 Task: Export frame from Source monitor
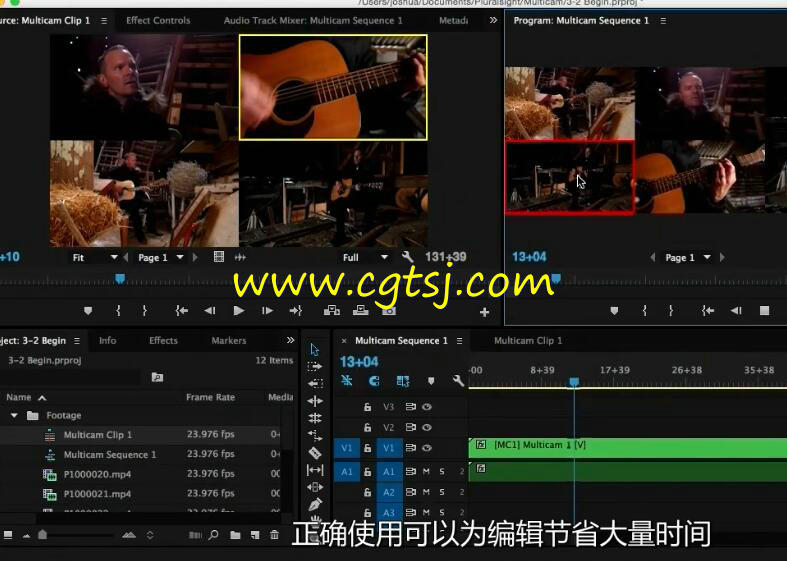389,311
